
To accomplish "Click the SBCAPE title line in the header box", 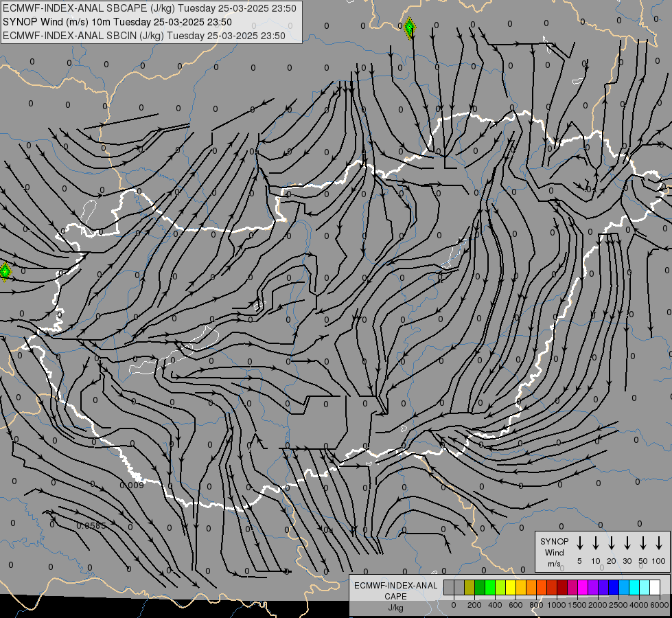I will coord(150,8).
